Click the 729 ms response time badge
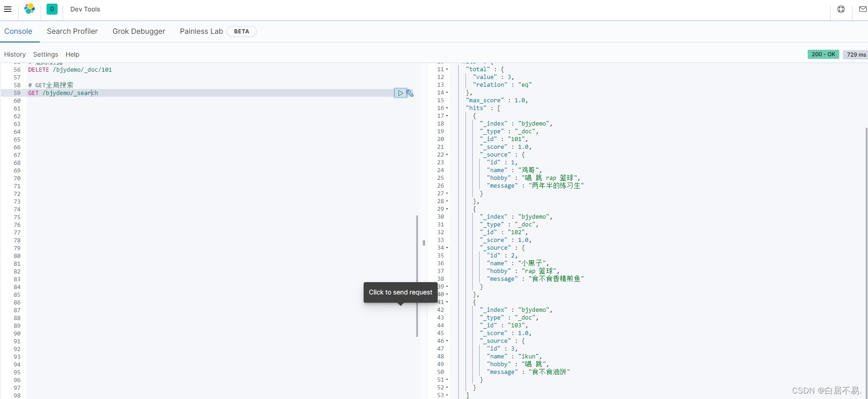 pos(856,54)
